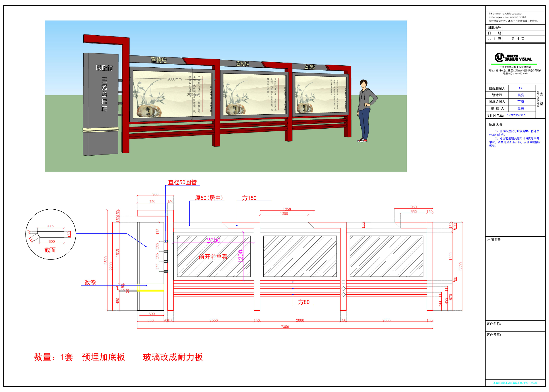The width and height of the screenshot is (549, 392).
Task: Click the yellow highlighted band on the pillar elevation
Action: click(x=151, y=287)
